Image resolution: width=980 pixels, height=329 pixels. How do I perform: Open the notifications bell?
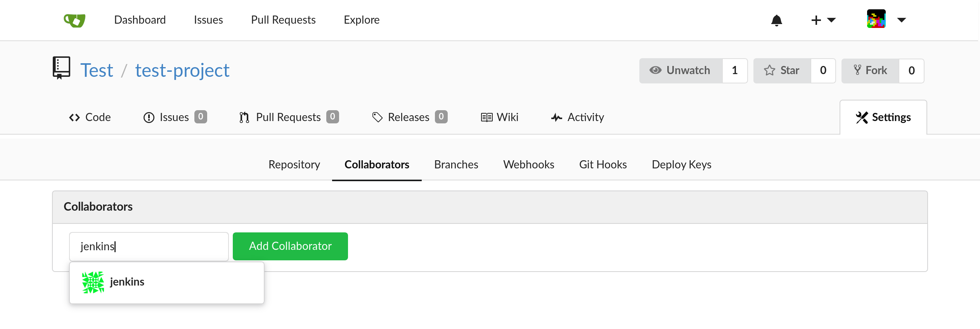pyautogui.click(x=776, y=20)
